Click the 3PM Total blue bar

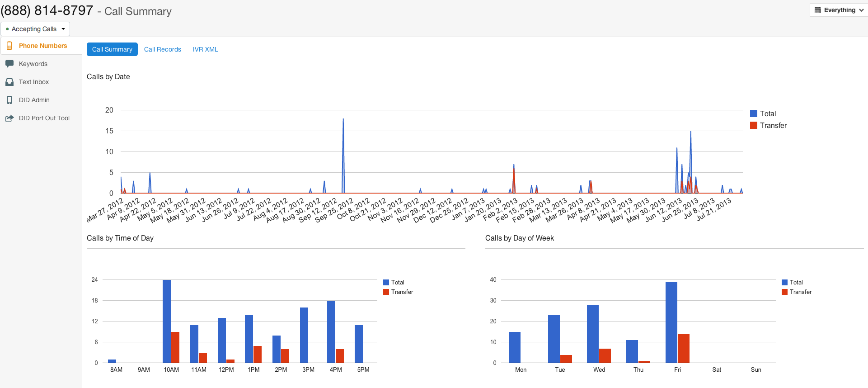pos(304,335)
